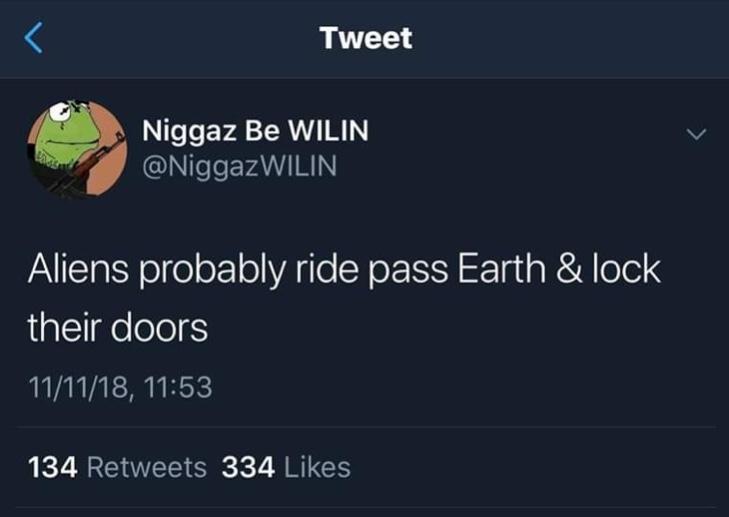View the 334 Likes list
The image size is (729, 517).
(286, 467)
